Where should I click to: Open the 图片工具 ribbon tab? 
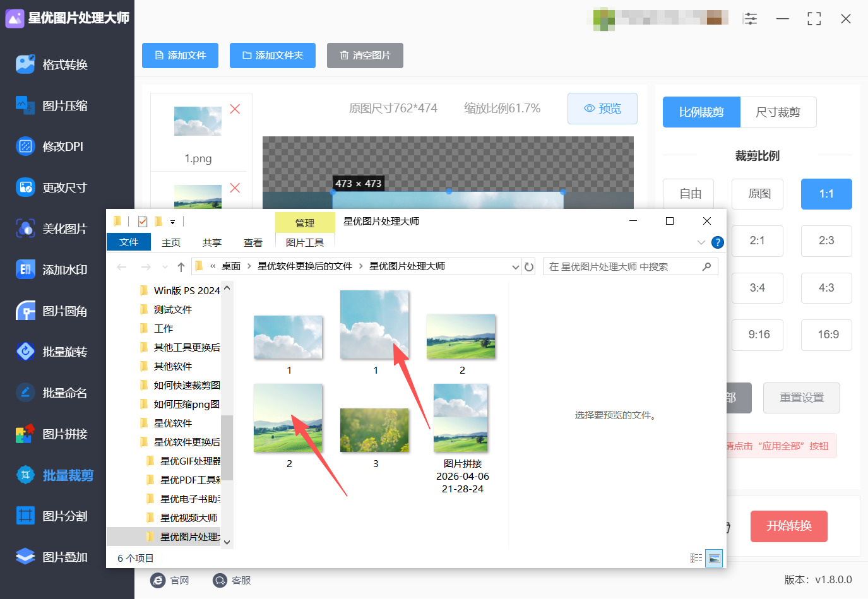tap(305, 242)
